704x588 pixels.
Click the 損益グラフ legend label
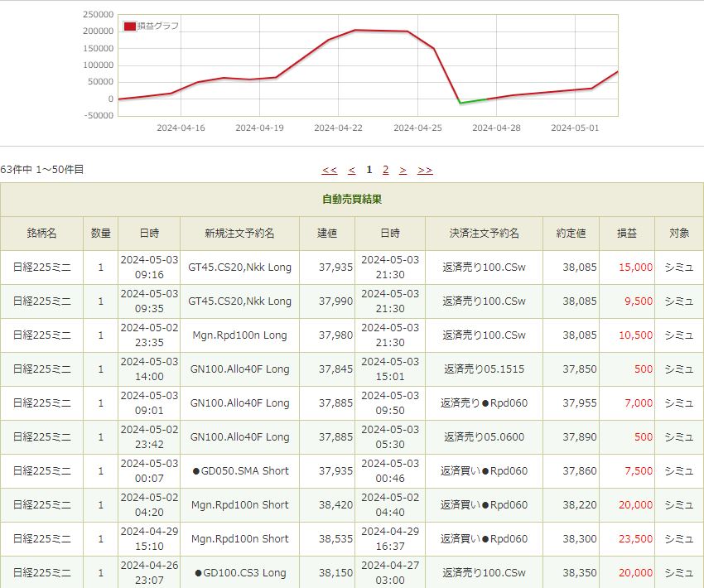tap(158, 26)
